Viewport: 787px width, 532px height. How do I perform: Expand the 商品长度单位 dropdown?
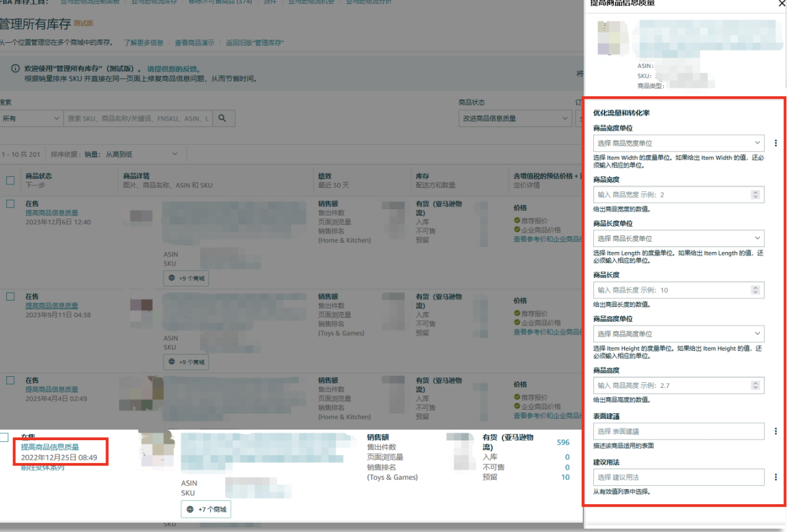678,238
